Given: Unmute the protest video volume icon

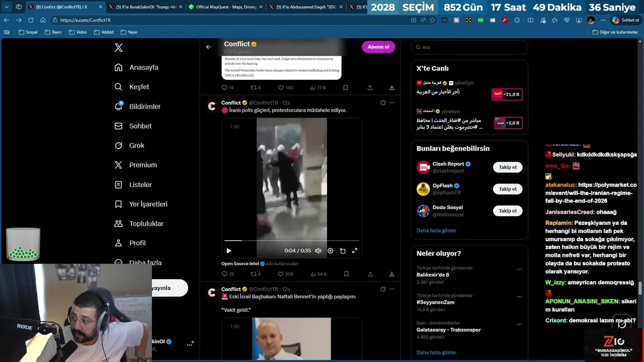Looking at the screenshot, I should pyautogui.click(x=318, y=250).
